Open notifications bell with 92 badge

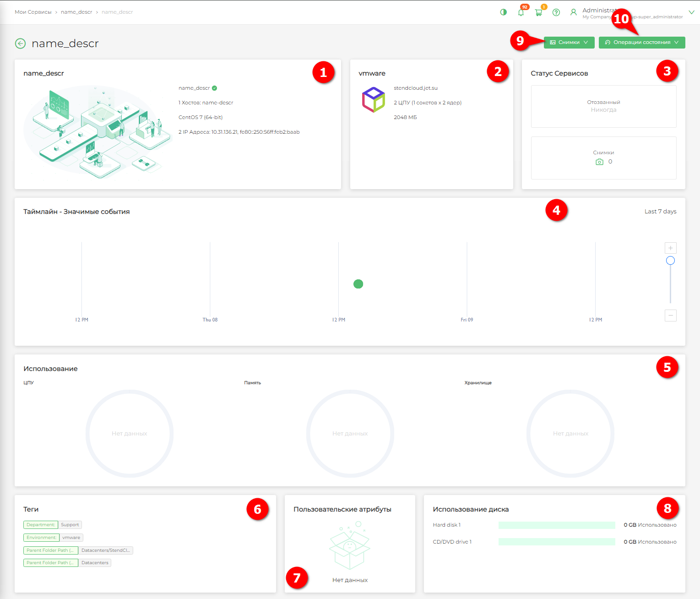point(521,12)
